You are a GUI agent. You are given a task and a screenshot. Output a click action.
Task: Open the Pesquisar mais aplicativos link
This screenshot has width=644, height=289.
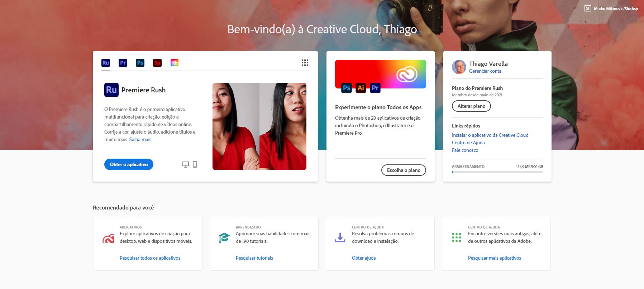[495, 258]
